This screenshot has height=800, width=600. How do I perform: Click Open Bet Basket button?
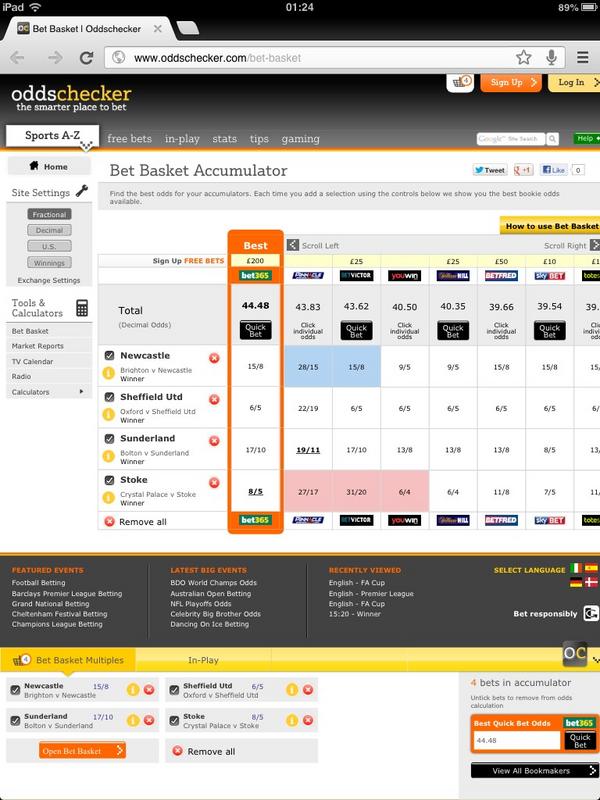pyautogui.click(x=82, y=751)
